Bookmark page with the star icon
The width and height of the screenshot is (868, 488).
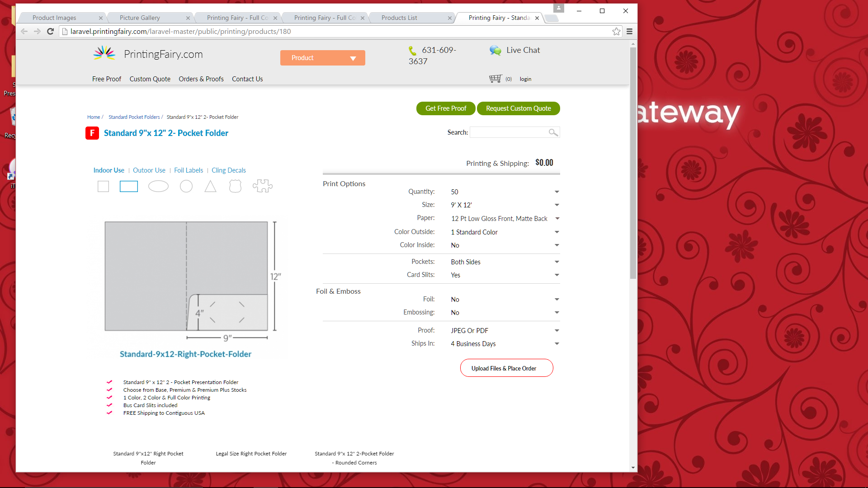click(x=616, y=32)
